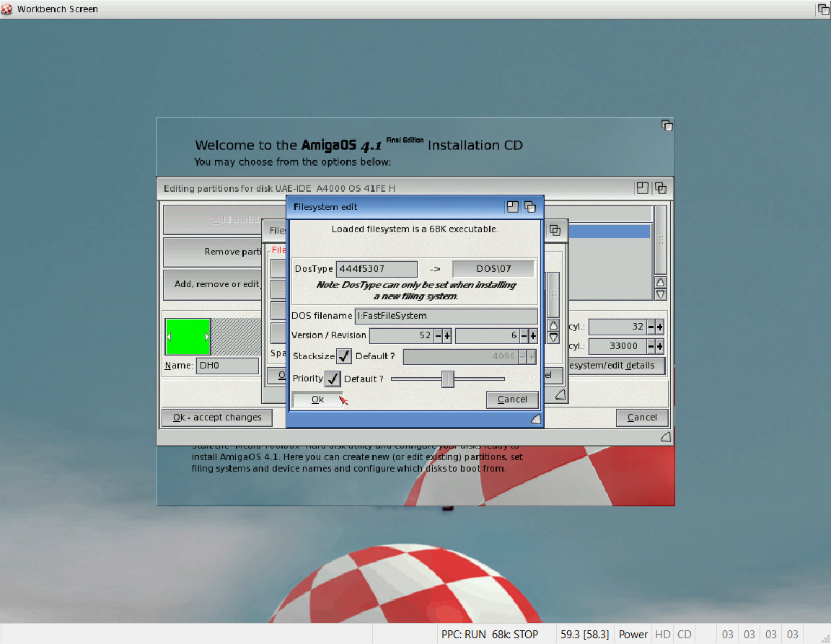Click the Editing partitions list scroll up arrow
This screenshot has width=831, height=644.
click(x=660, y=282)
